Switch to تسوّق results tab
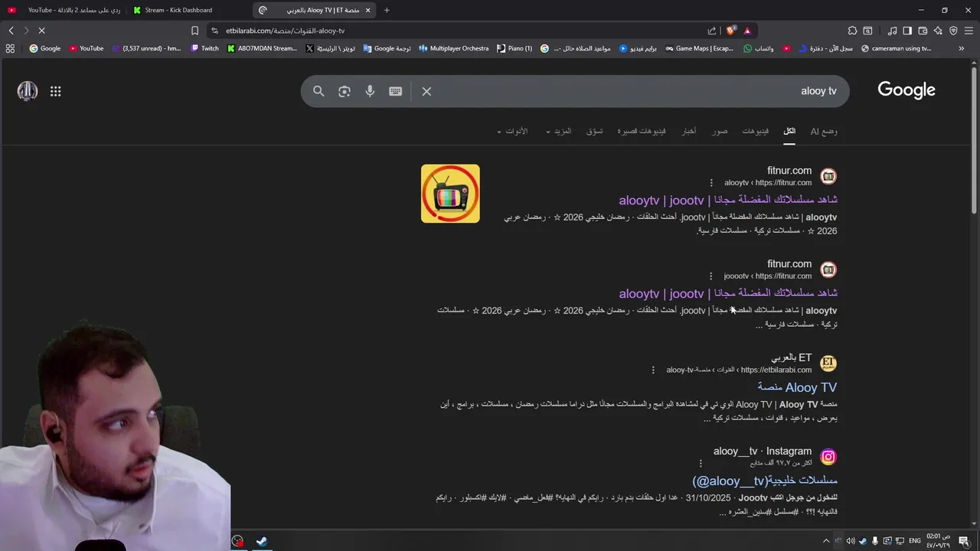The height and width of the screenshot is (551, 980). pos(595,131)
